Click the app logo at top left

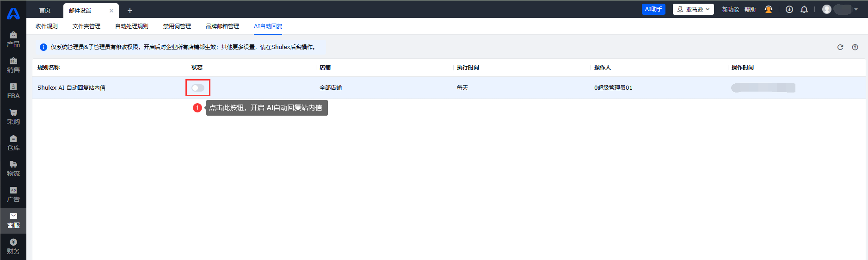click(x=13, y=13)
